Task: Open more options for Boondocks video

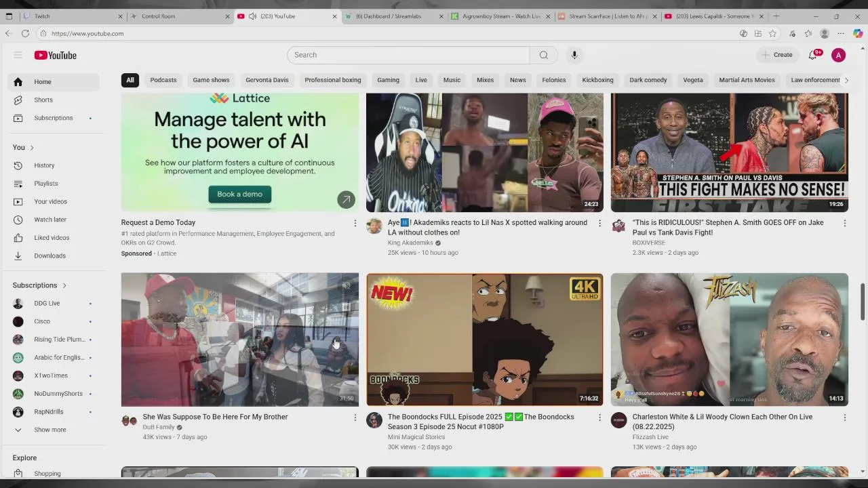Action: (x=599, y=418)
